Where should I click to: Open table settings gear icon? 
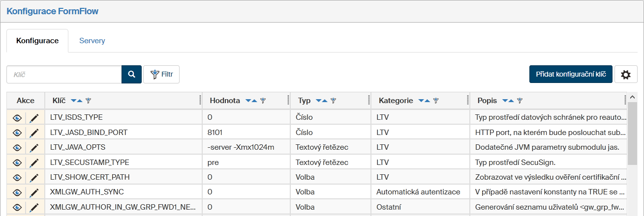tap(626, 75)
